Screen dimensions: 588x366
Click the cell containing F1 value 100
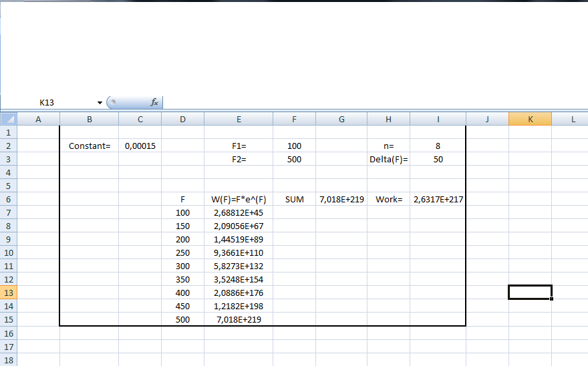click(x=294, y=146)
